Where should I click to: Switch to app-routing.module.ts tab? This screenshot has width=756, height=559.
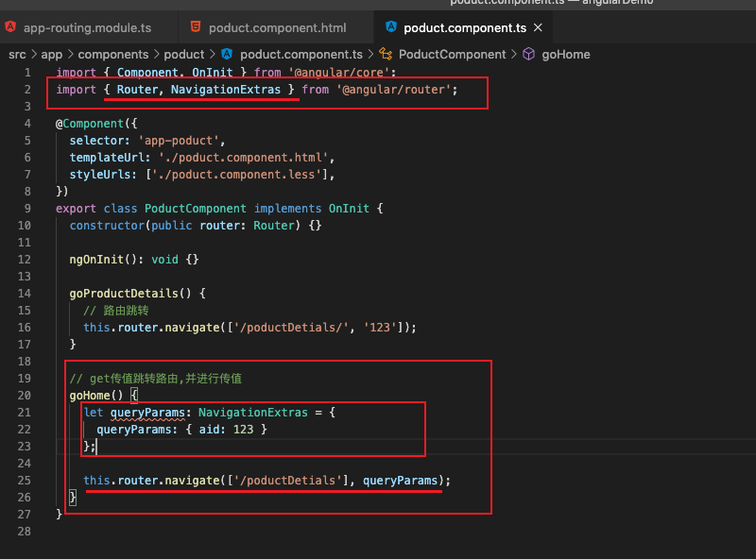tap(87, 28)
